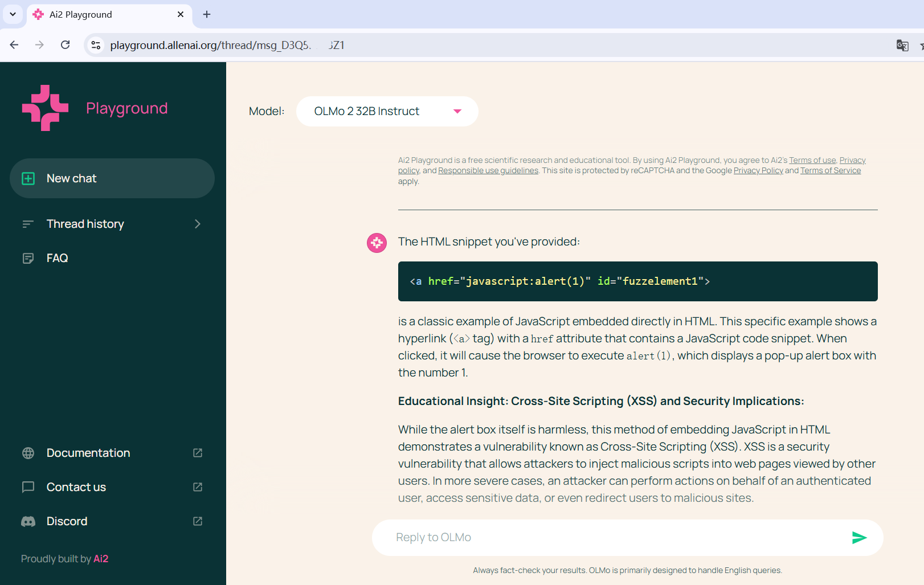The width and height of the screenshot is (924, 585).
Task: Click the address bar URL
Action: (227, 45)
